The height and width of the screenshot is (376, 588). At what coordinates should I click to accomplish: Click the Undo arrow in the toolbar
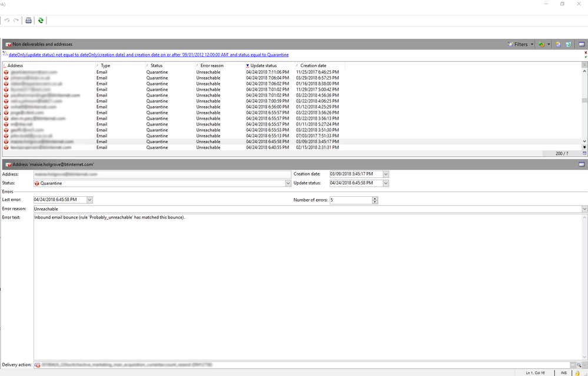[7, 20]
